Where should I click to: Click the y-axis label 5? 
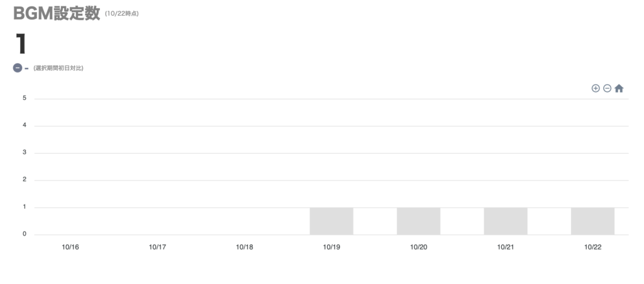[x=25, y=98]
